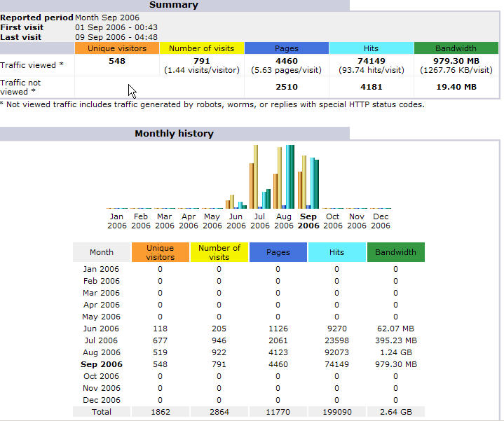Click the orange Unique visitors header in Summary
This screenshot has width=504, height=421.
coord(116,48)
